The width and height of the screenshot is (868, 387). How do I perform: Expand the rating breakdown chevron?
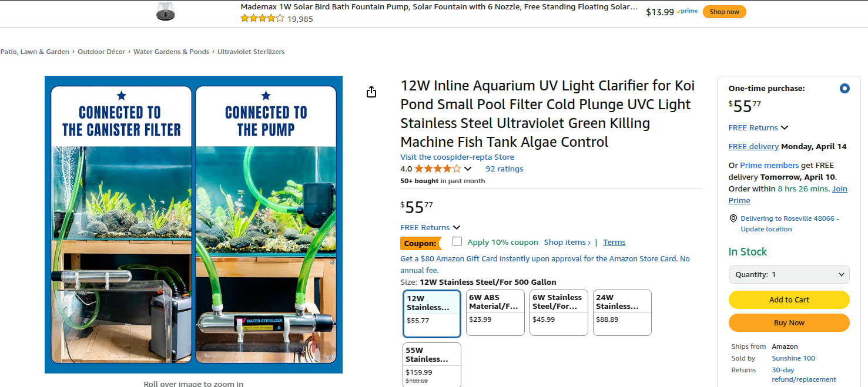coord(468,169)
